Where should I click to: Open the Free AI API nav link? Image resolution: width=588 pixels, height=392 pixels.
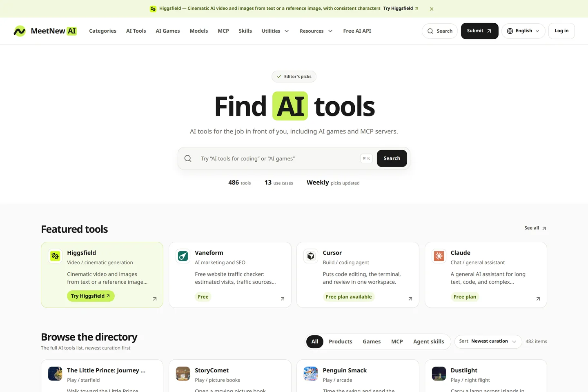(x=357, y=31)
